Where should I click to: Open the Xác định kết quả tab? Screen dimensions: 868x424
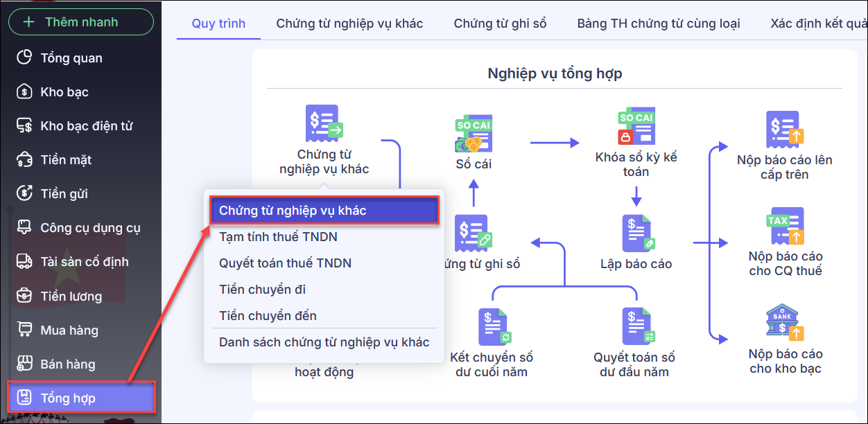pos(819,24)
